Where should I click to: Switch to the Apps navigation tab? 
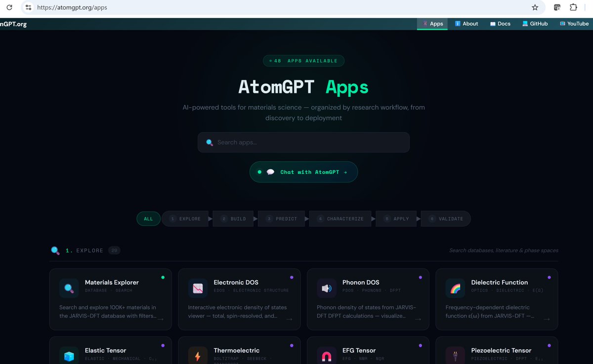[x=432, y=24]
